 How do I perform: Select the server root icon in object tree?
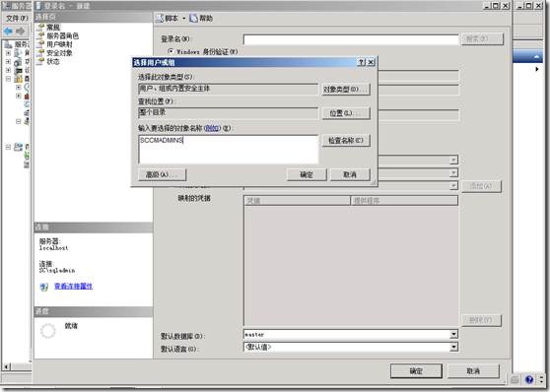tap(8, 44)
